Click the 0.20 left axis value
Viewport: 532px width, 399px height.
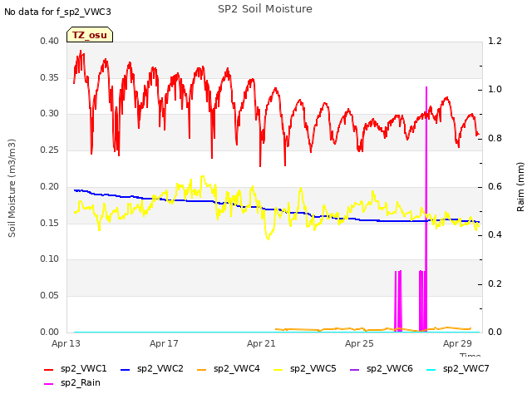click(x=50, y=186)
